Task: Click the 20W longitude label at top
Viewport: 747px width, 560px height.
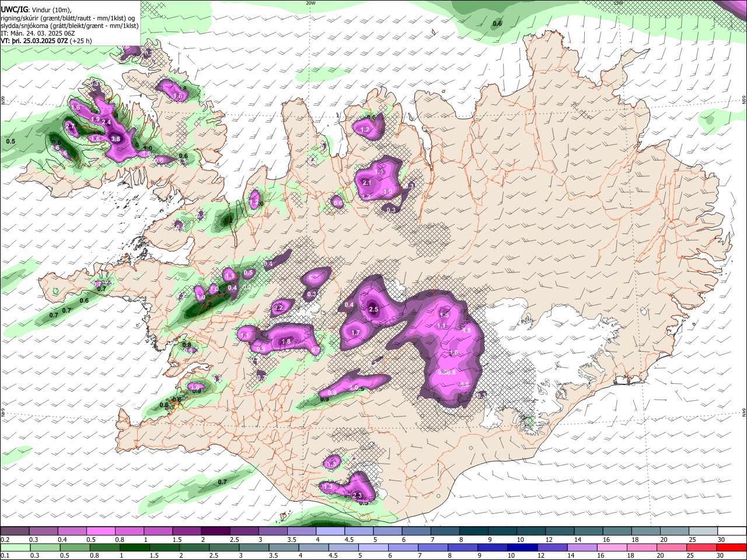Action: pyautogui.click(x=310, y=3)
